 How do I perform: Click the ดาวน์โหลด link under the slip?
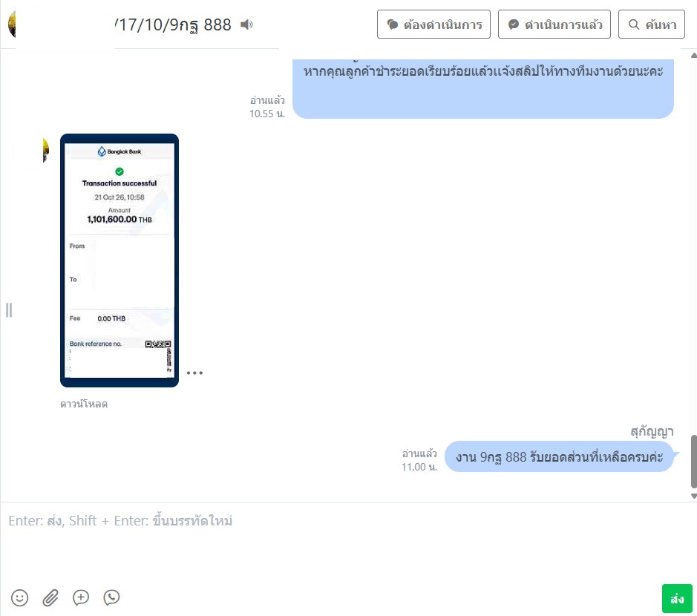[84, 404]
